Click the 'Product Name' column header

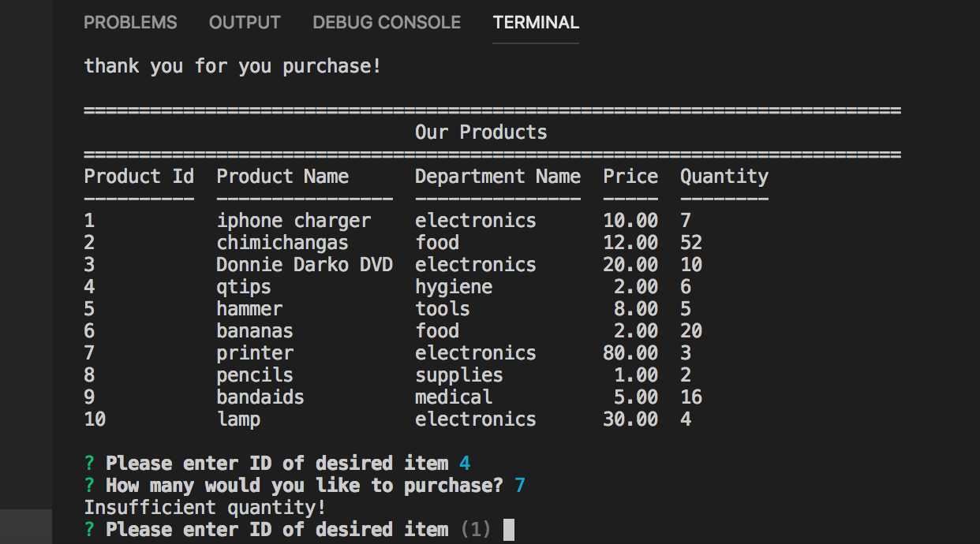[x=282, y=176]
